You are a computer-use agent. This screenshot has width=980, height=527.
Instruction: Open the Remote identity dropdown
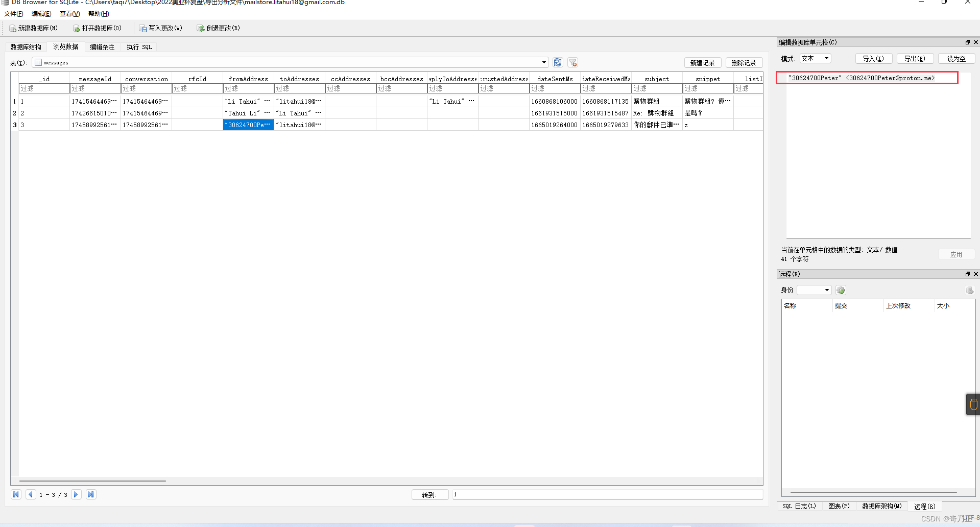[814, 290]
